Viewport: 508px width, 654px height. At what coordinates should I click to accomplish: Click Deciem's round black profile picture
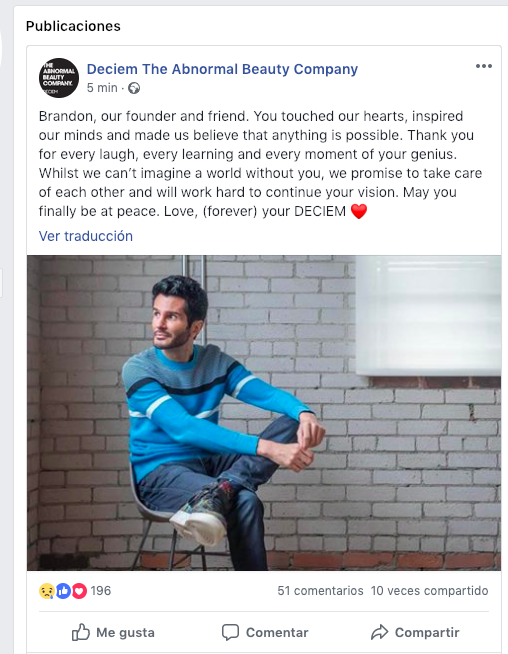59,78
